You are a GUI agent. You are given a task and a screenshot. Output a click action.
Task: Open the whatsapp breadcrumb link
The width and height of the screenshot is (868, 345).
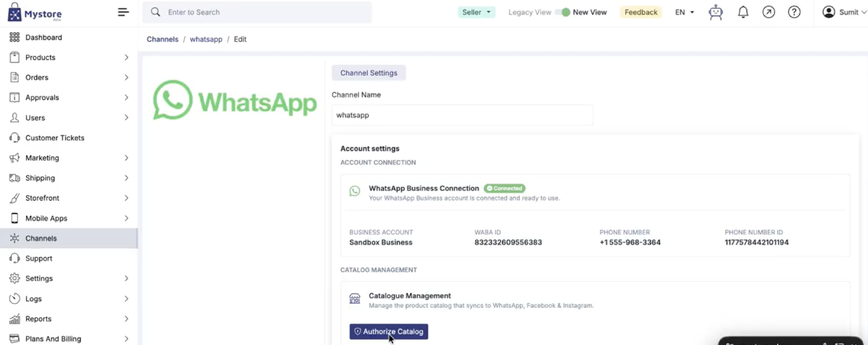pos(206,39)
